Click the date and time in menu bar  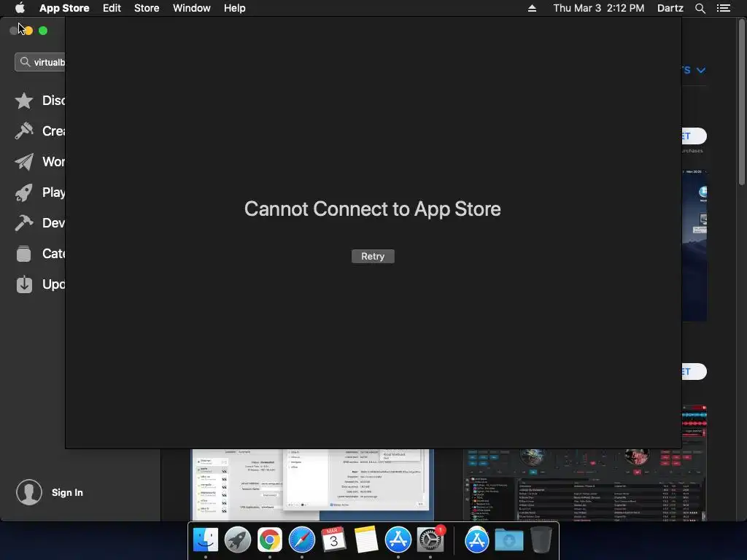[x=599, y=8]
